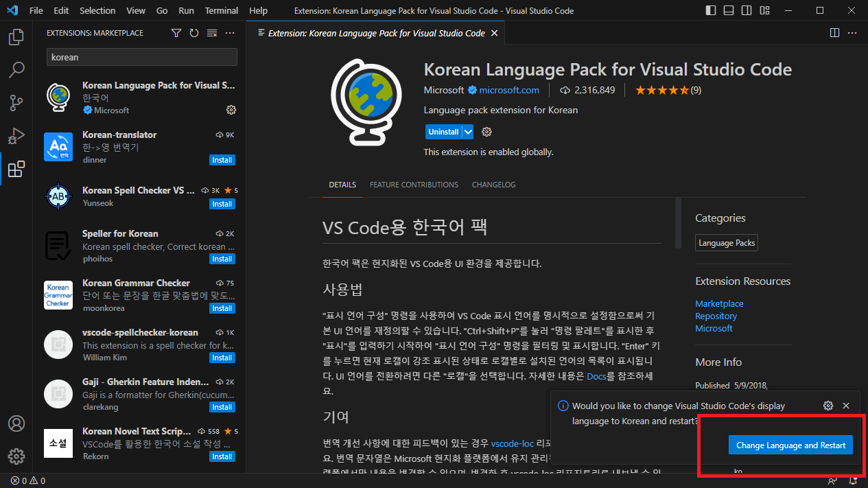The height and width of the screenshot is (488, 868).
Task: Install the vscode-spellchecker-korean extension
Action: pyautogui.click(x=222, y=358)
